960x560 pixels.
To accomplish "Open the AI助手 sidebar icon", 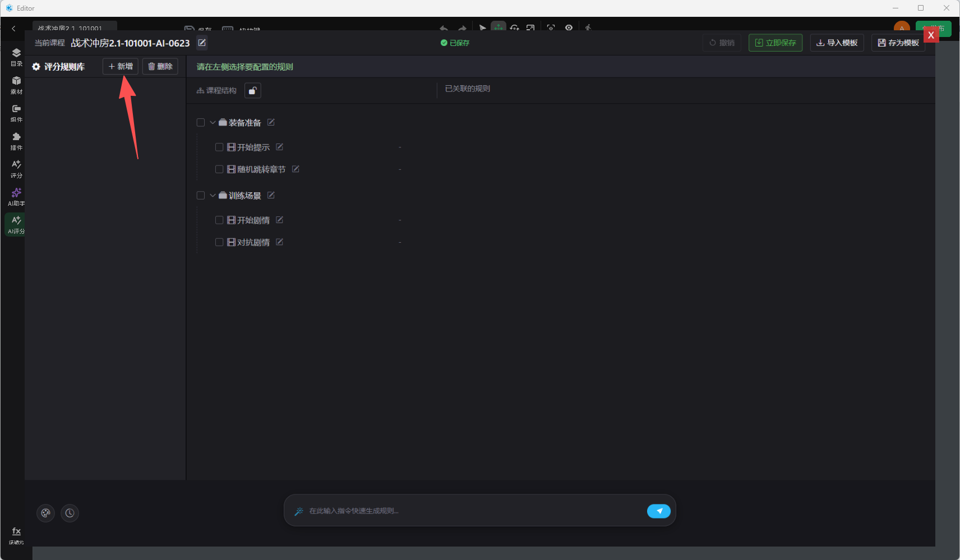I will (x=16, y=197).
